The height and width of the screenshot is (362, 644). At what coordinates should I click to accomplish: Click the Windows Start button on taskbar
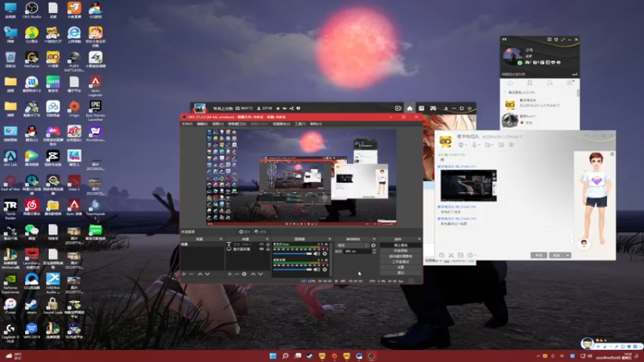(273, 356)
